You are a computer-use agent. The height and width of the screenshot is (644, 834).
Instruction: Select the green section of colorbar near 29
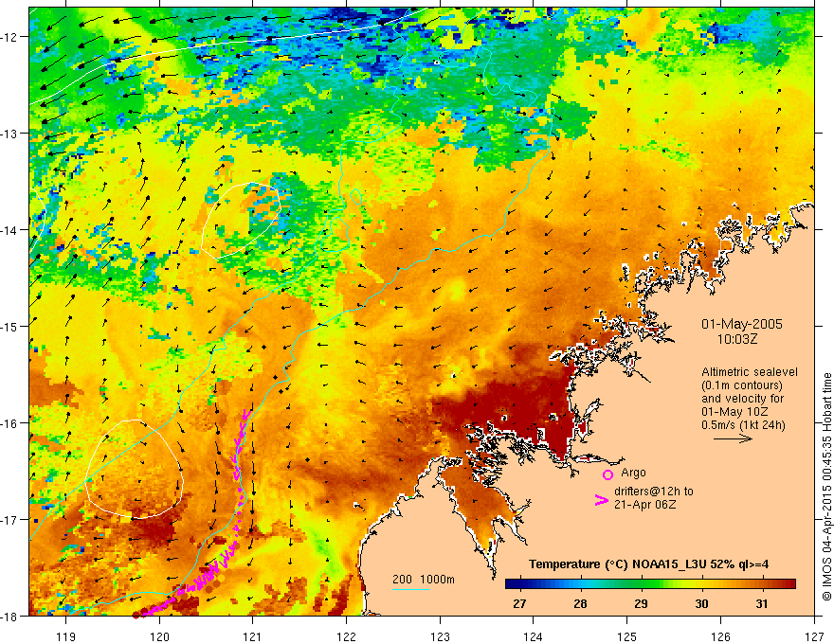[642, 584]
